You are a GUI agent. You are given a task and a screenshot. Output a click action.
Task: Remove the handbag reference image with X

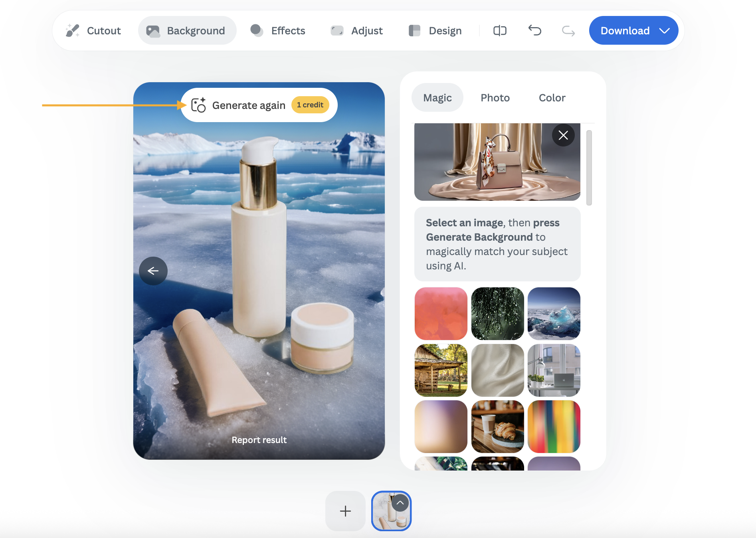coord(563,135)
